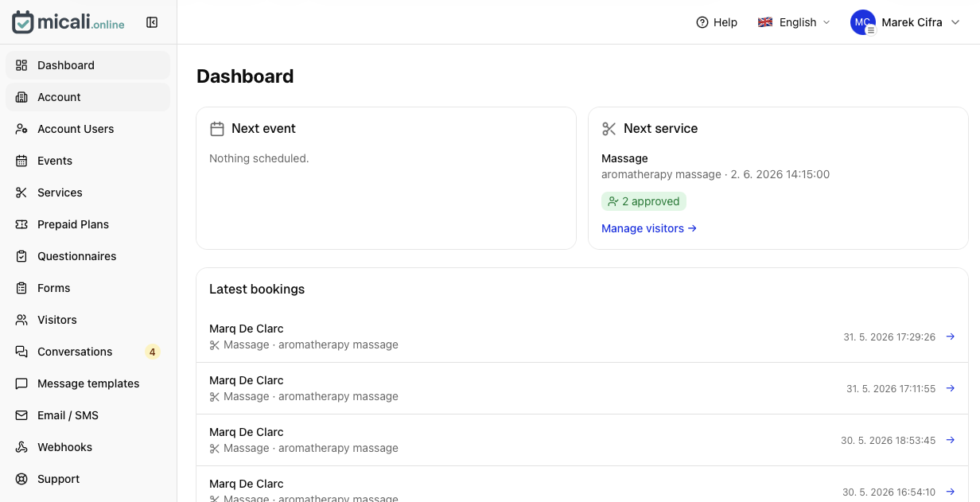Screen dimensions: 980x502
Task: Click the Events calendar icon in sidebar
Action: [21, 161]
